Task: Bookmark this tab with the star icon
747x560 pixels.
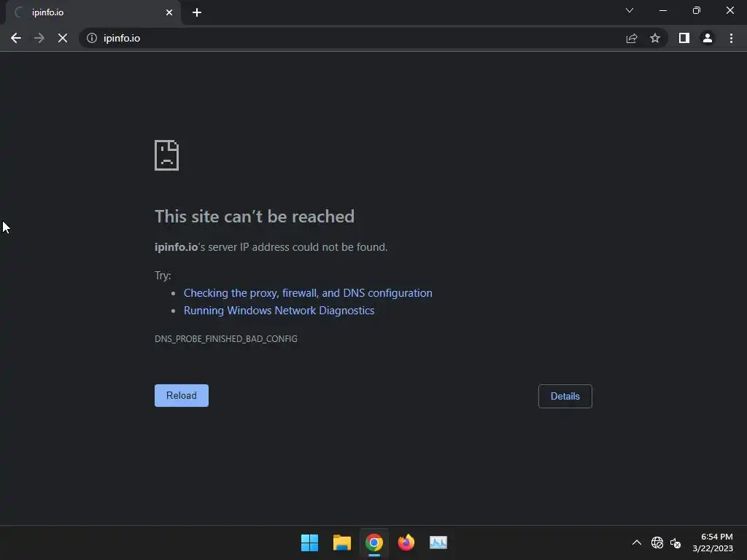Action: (655, 38)
